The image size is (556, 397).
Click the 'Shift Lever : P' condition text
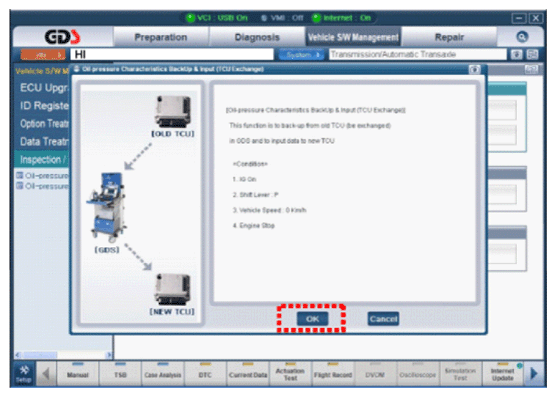click(x=255, y=195)
